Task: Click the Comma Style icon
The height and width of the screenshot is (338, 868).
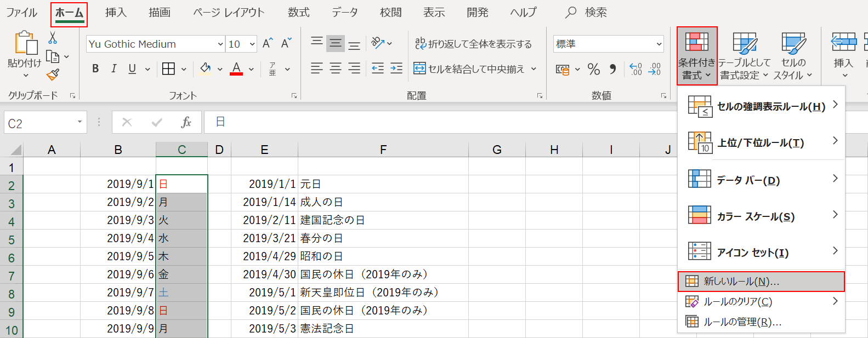Action: tap(612, 69)
